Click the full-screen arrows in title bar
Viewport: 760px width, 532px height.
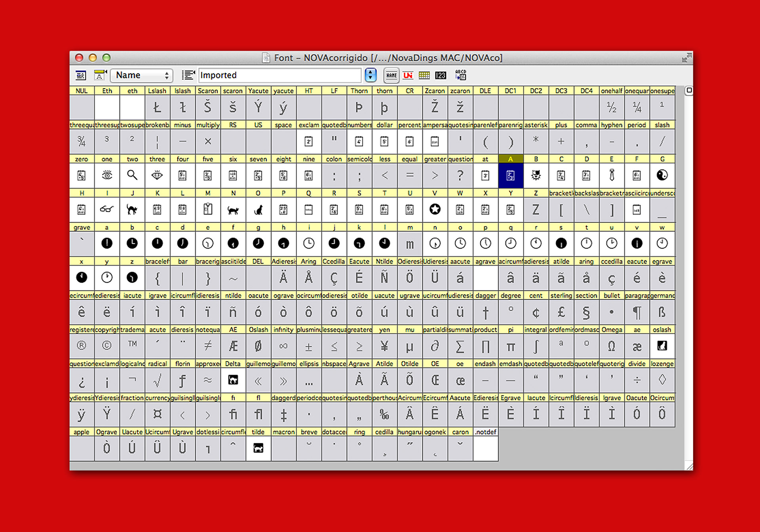(x=687, y=58)
